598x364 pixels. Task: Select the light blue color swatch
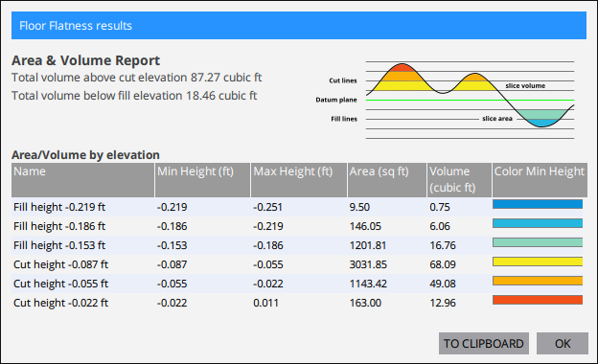[x=538, y=223]
